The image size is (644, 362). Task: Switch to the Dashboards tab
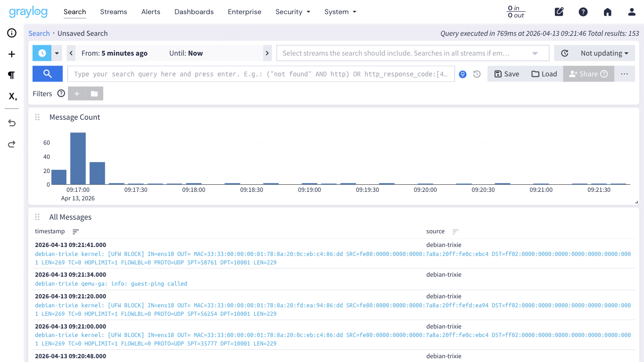click(194, 12)
